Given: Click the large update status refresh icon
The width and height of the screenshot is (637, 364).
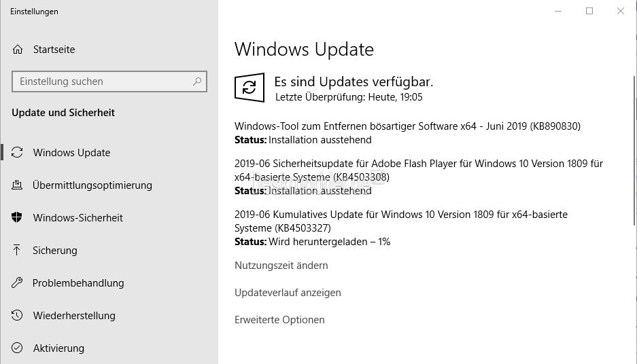Looking at the screenshot, I should coord(249,87).
